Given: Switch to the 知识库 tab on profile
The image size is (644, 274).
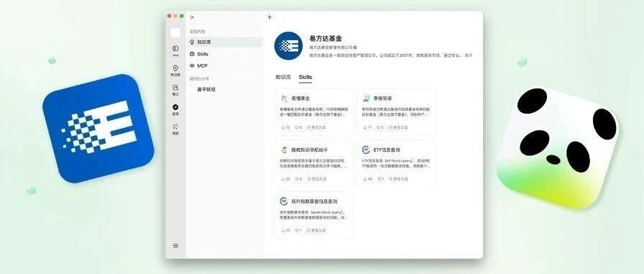Looking at the screenshot, I should 283,77.
